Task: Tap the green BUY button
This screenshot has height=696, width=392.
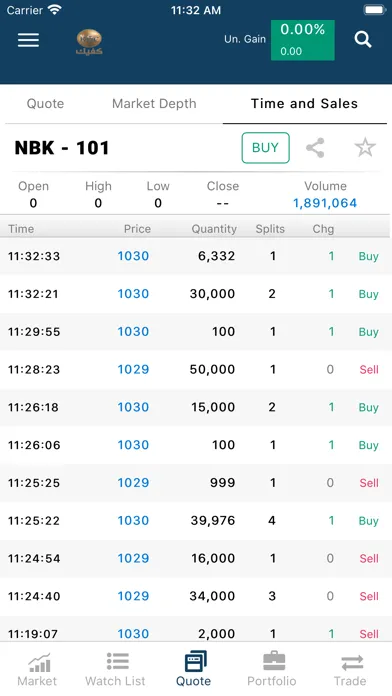Action: [x=265, y=148]
